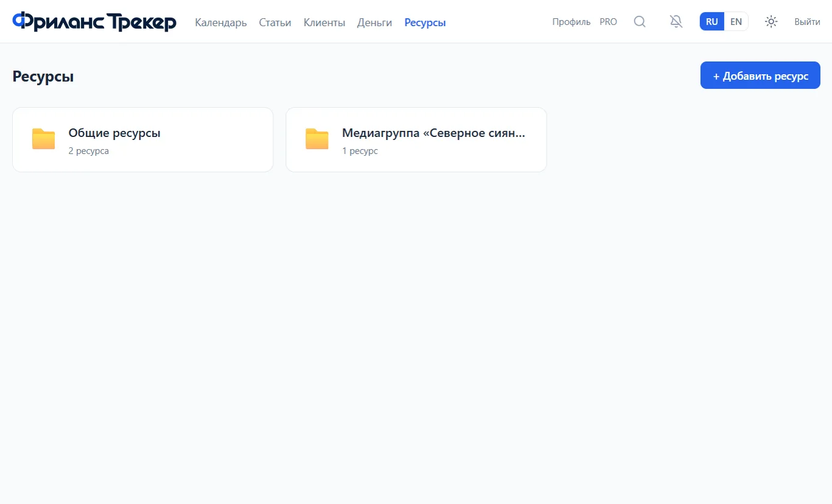The image size is (832, 504).
Task: Click the Медиагруппа «Северное сиян…» folder icon
Action: 317,139
